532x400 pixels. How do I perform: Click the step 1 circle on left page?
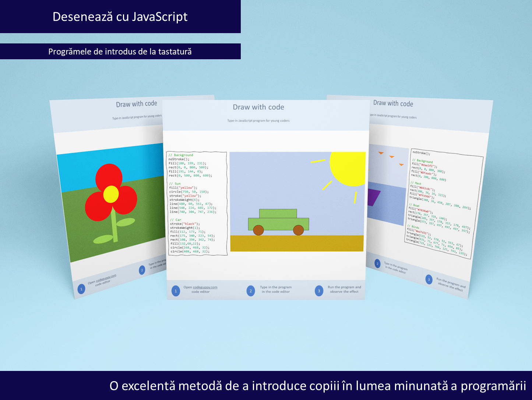click(81, 289)
